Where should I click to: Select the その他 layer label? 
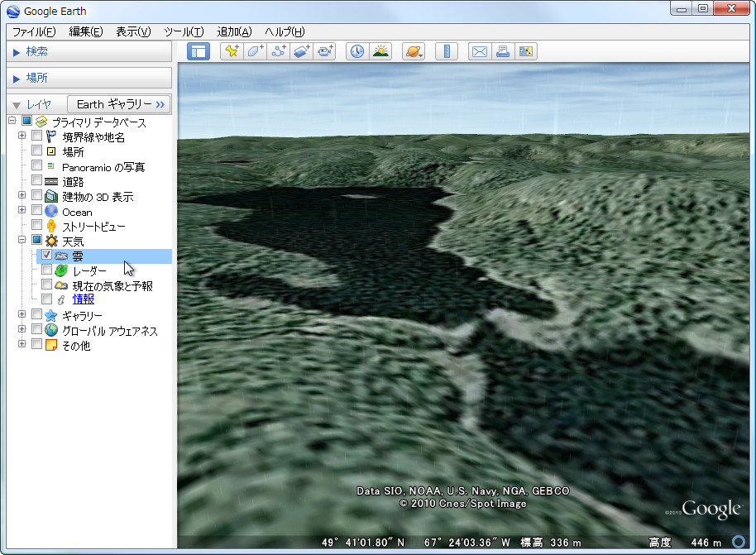click(x=76, y=346)
